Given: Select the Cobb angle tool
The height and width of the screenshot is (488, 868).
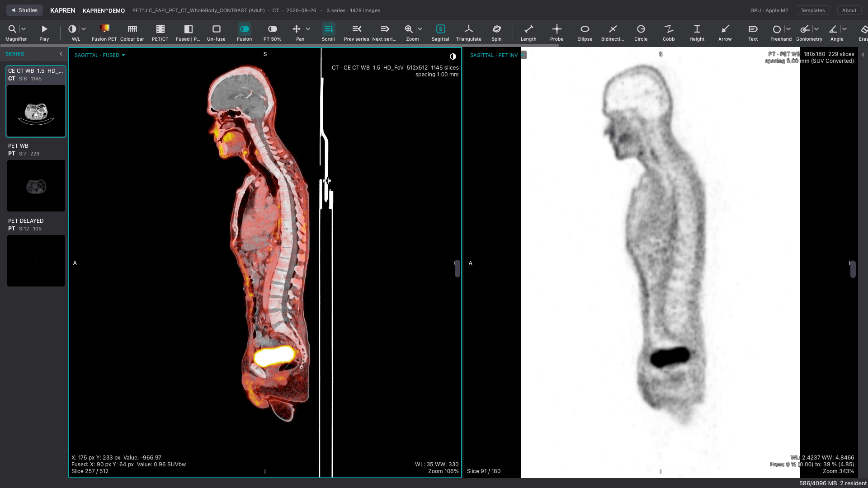Looking at the screenshot, I should (669, 33).
